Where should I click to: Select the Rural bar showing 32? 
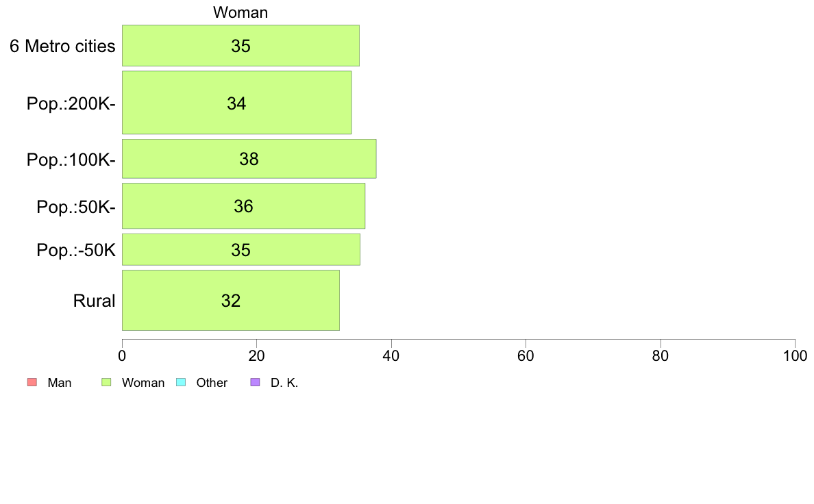231,301
